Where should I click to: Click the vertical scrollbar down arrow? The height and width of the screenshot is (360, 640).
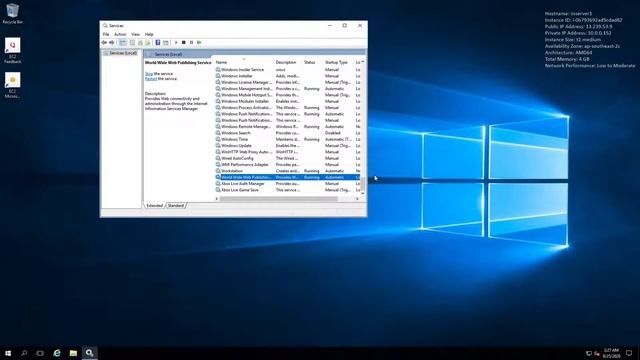362,193
